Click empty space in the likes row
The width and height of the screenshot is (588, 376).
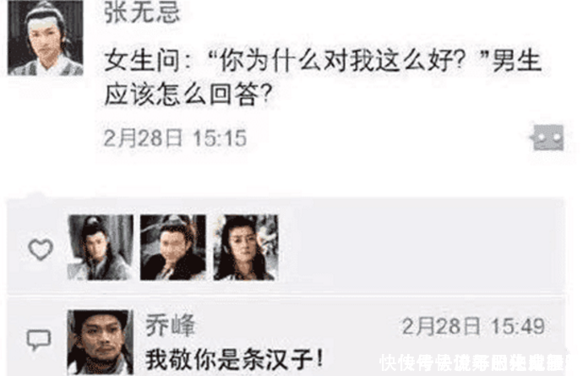pos(420,248)
